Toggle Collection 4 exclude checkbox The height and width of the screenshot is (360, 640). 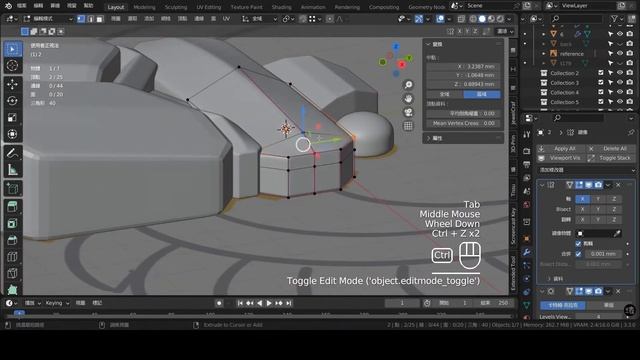tap(600, 92)
